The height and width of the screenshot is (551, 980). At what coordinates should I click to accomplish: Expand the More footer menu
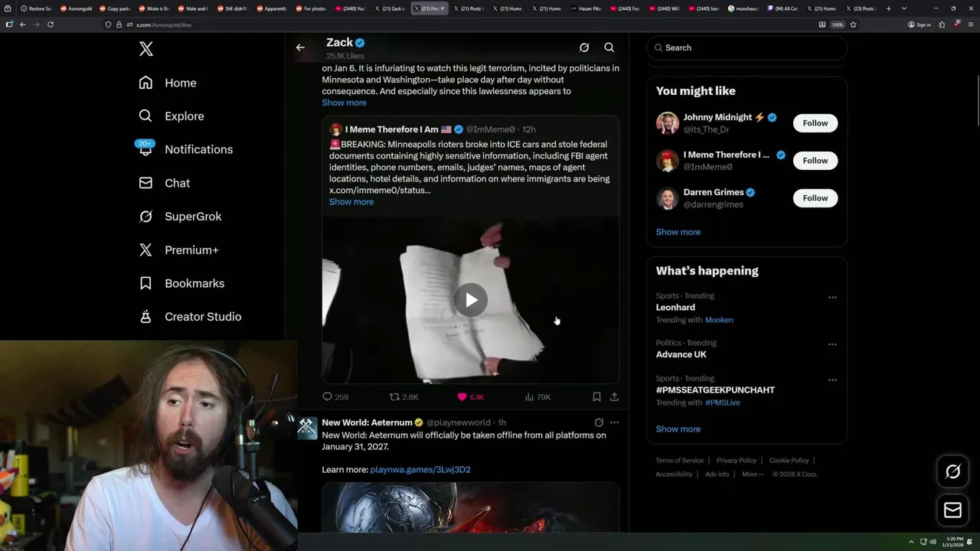752,474
